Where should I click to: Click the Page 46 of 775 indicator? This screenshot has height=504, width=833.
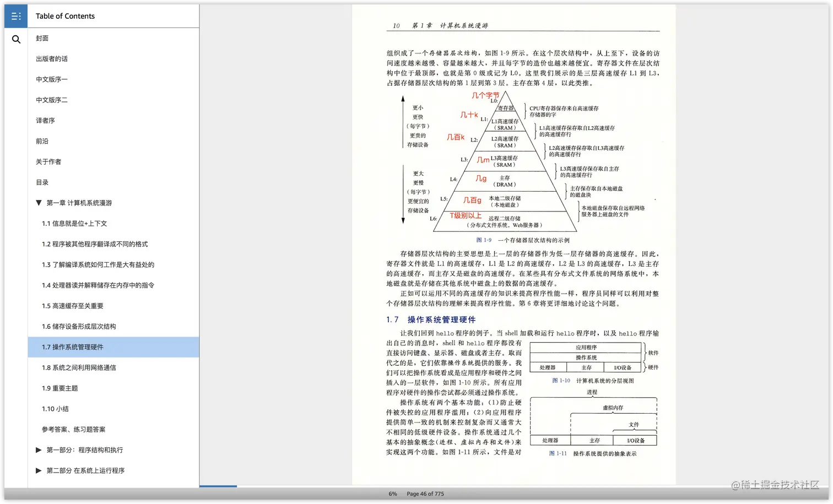(425, 494)
